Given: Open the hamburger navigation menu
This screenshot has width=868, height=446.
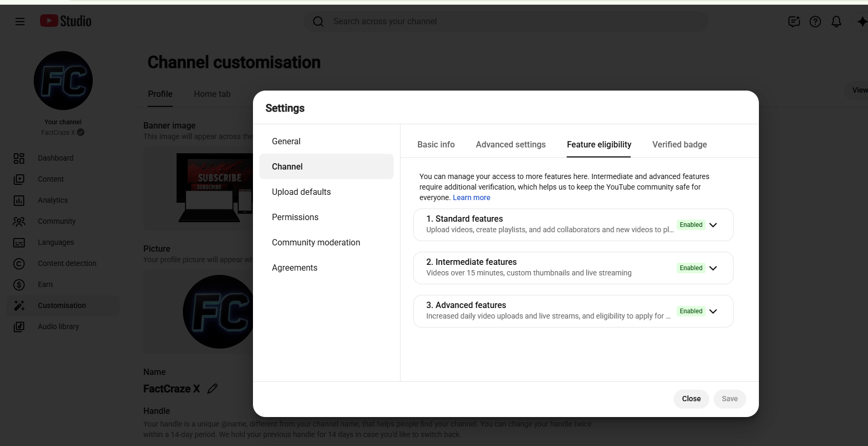Looking at the screenshot, I should click(x=20, y=22).
